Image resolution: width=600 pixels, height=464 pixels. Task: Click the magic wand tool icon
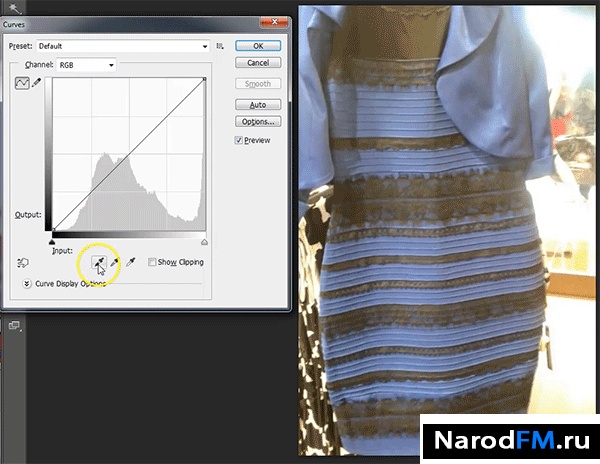(x=15, y=8)
